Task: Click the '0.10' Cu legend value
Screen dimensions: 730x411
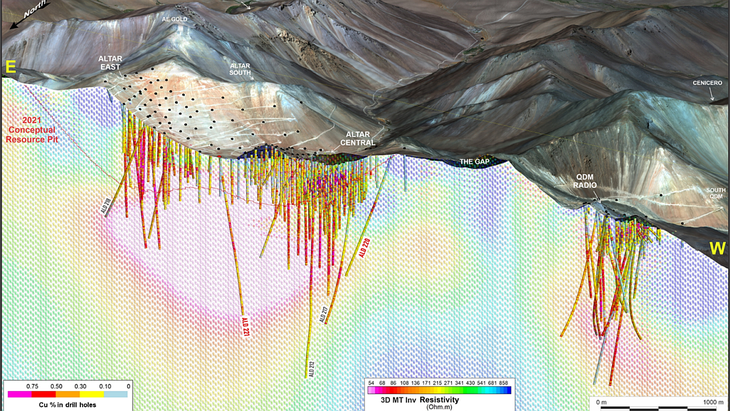Action: (105, 386)
